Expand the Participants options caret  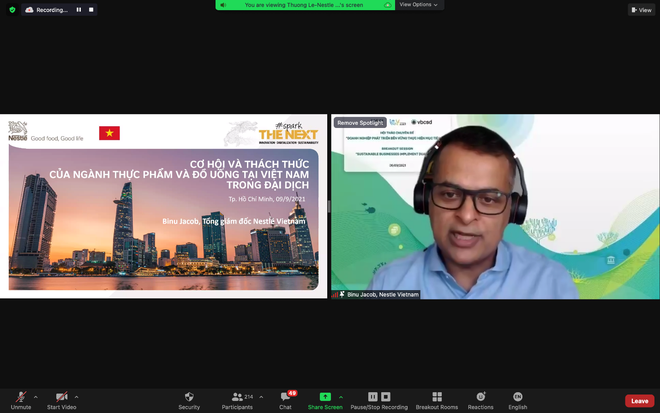pos(261,397)
